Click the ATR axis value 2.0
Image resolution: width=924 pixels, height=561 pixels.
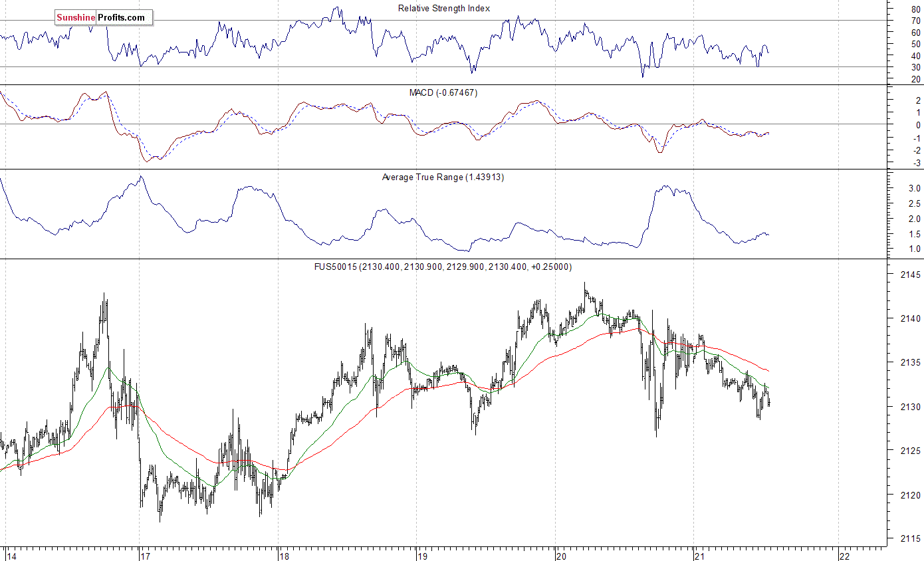(915, 219)
